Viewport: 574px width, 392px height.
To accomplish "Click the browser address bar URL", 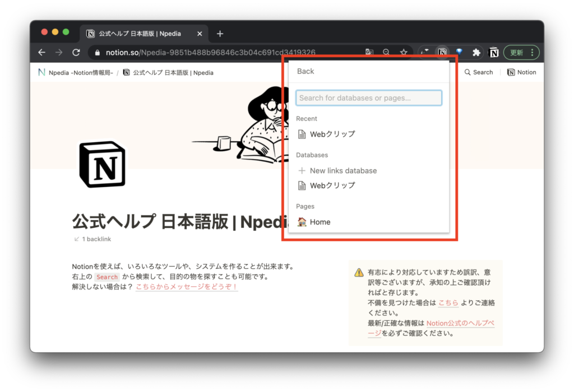I will [211, 52].
